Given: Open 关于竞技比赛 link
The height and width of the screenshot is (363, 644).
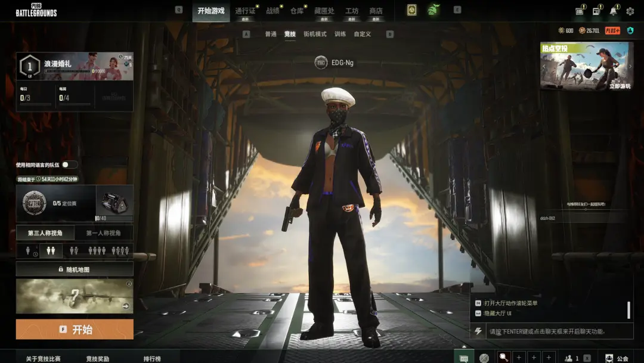Looking at the screenshot, I should tap(43, 358).
